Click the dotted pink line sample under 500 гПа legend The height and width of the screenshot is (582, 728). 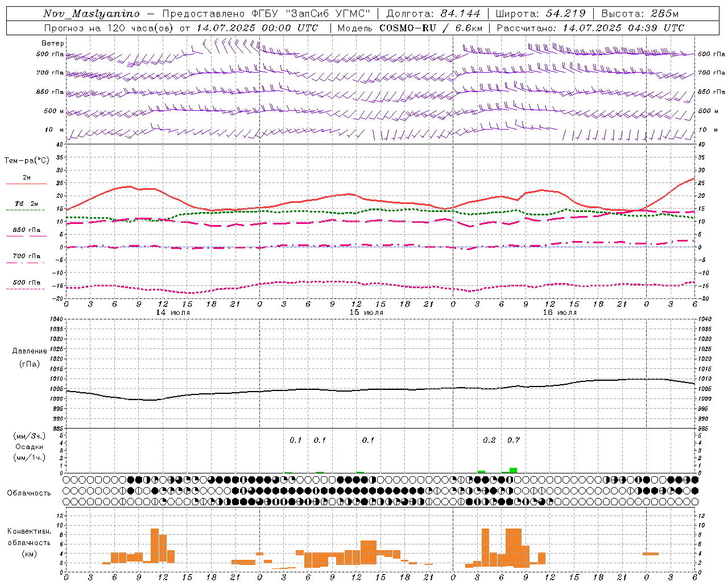25,289
